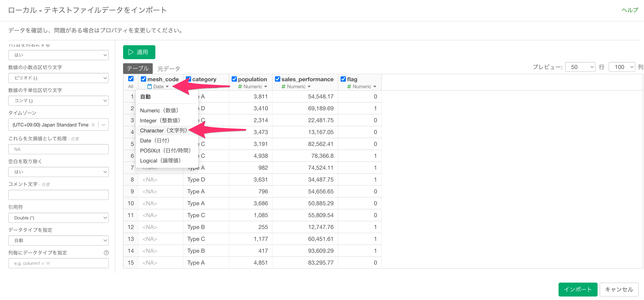Uncheck the mesh_code column checkbox
The height and width of the screenshot is (300, 644).
tap(144, 79)
